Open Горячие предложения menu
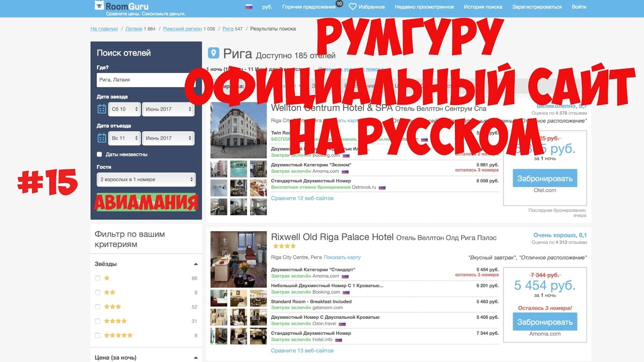Viewport: 644px width, 362px height. point(309,7)
